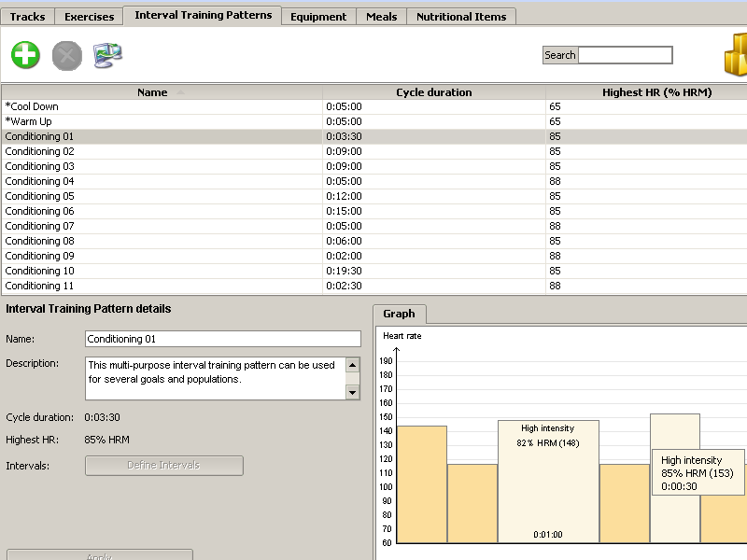
Task: Open the Meals tab
Action: [x=381, y=17]
